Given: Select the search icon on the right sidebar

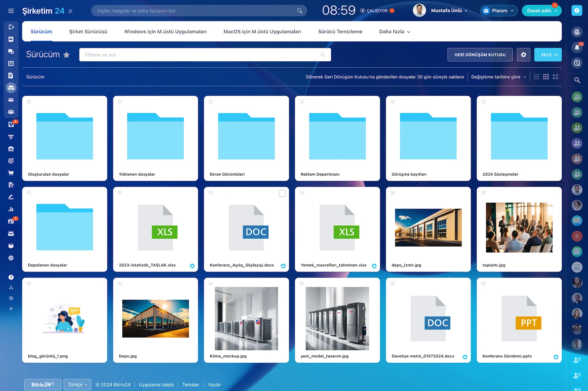Looking at the screenshot, I should pyautogui.click(x=577, y=80).
